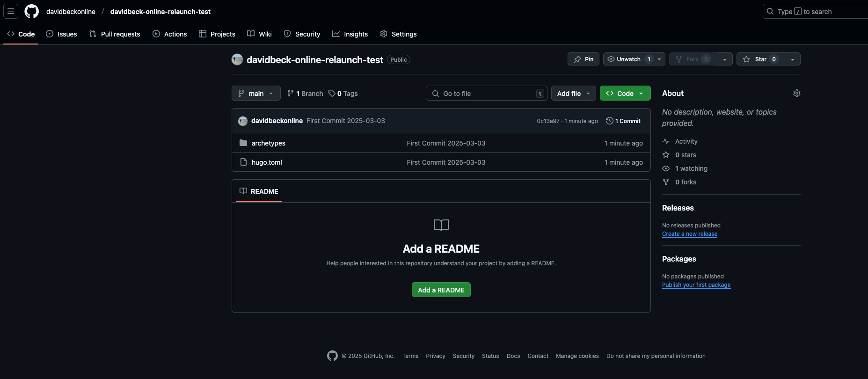The image size is (868, 379).
Task: Go to GitHub homepage via Octocat logo
Action: [x=32, y=11]
